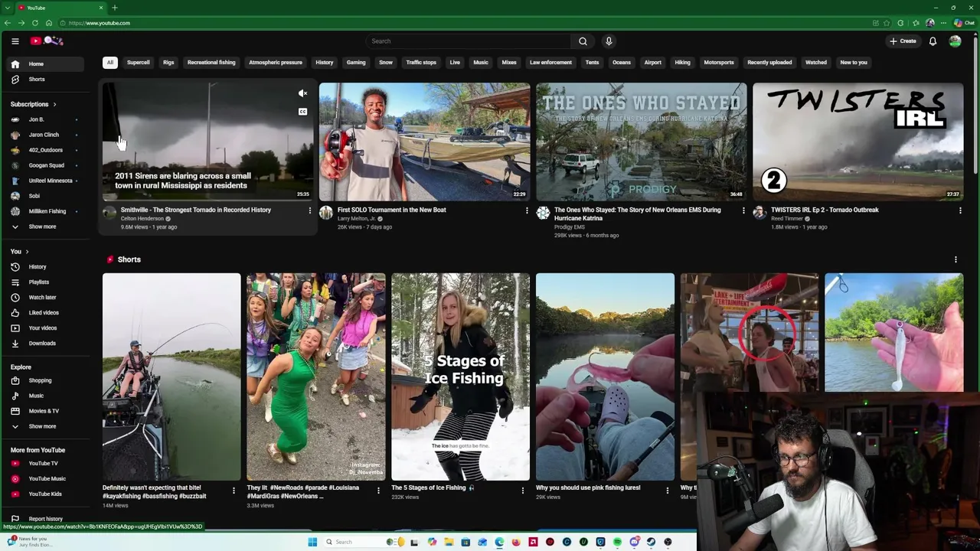Viewport: 980px width, 551px height.
Task: Select the Recently uploaded chip
Action: tap(769, 63)
